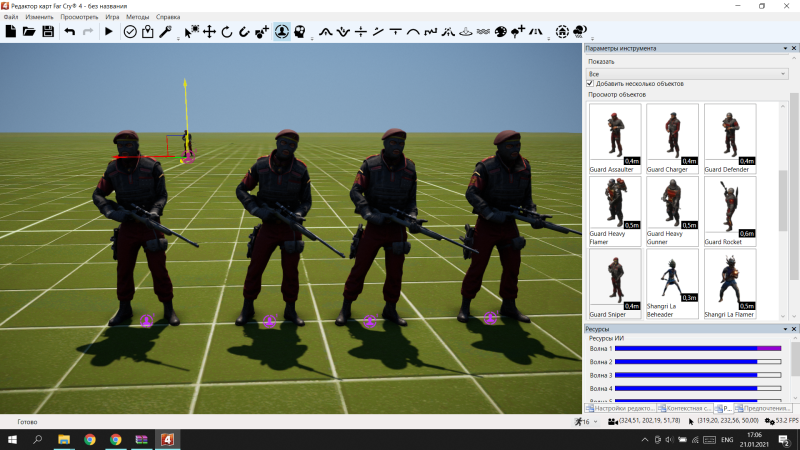The image size is (800, 450).
Task: Open the Ресурсы panel dropdown arrow
Action: coord(785,329)
